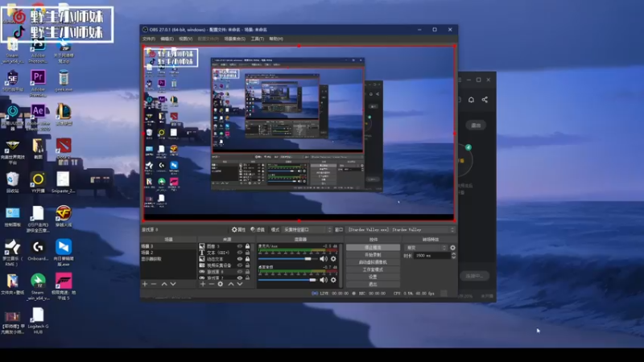Add a new source with plus icon
Viewport: 644px width, 362px height.
point(203,284)
